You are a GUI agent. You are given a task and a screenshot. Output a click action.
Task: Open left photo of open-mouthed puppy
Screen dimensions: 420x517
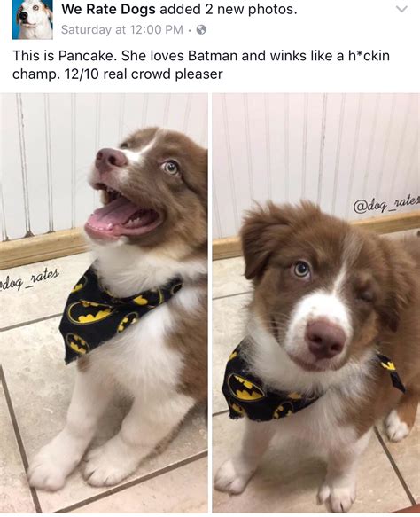(104, 302)
